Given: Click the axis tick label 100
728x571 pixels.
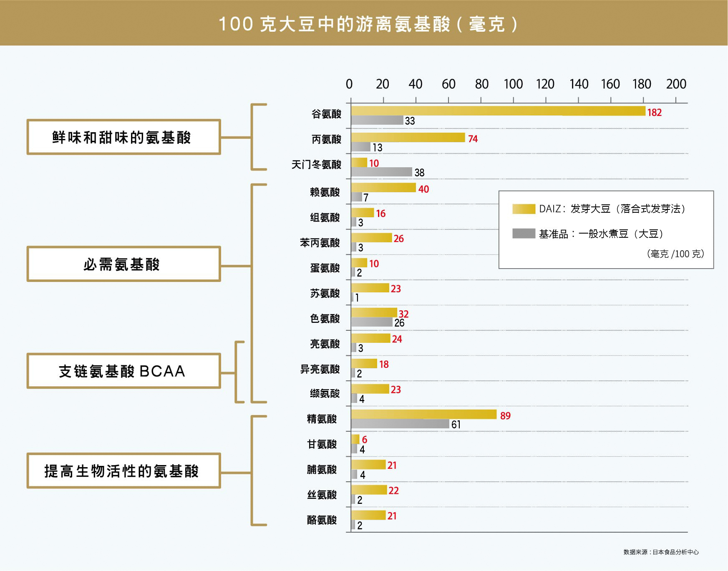Looking at the screenshot, I should click(x=513, y=84).
